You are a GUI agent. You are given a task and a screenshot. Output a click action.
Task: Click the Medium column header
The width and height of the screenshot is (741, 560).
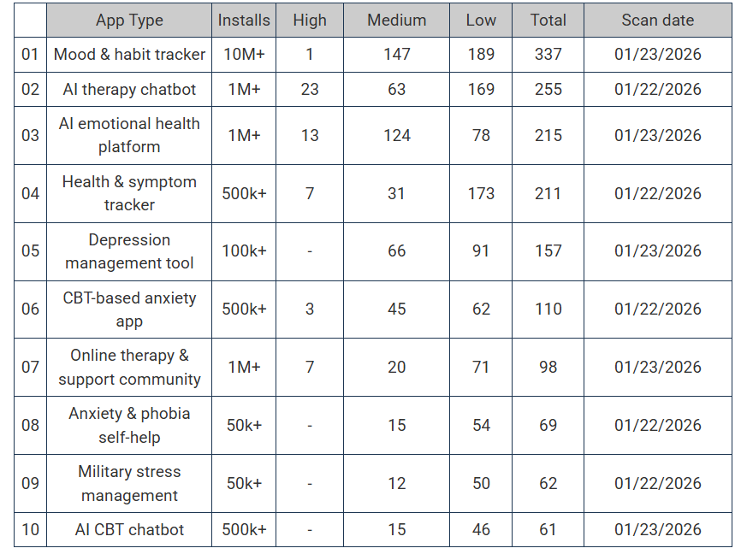tap(396, 21)
